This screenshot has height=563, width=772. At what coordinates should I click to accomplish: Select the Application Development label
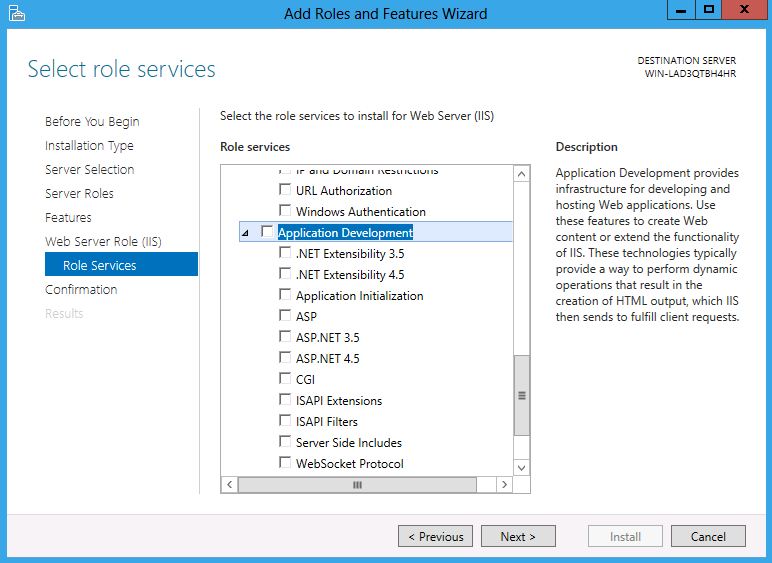coord(345,233)
